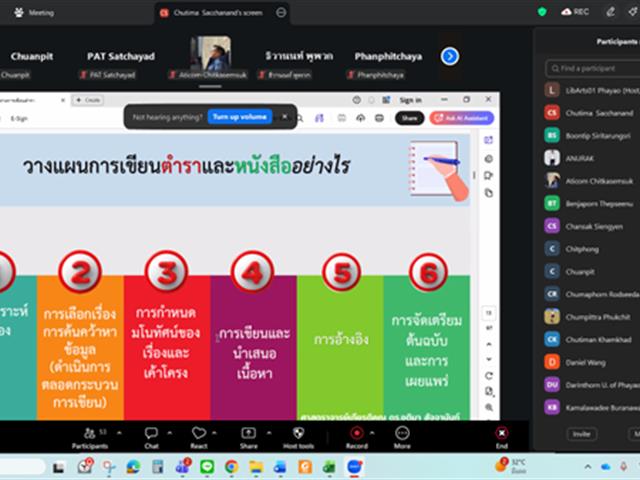Open the Chat panel in Zoom
The width and height of the screenshot is (640, 480).
tap(151, 438)
